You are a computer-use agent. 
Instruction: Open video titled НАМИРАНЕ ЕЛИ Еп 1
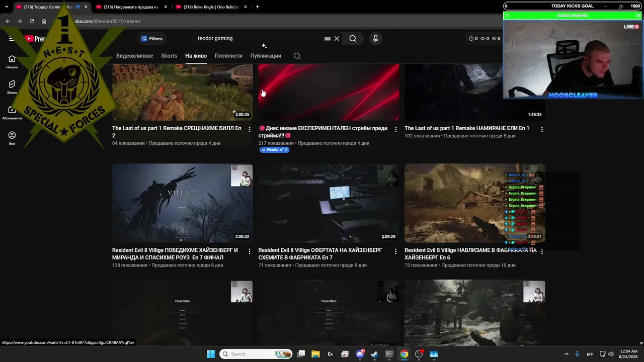click(x=467, y=128)
